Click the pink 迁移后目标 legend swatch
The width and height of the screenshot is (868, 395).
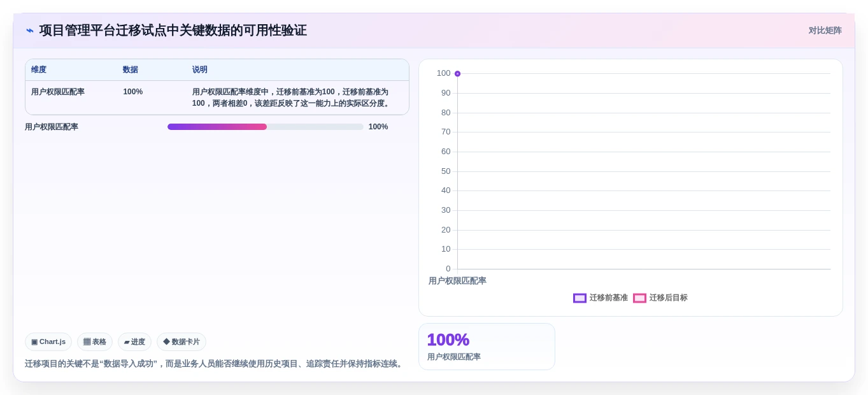pos(639,298)
